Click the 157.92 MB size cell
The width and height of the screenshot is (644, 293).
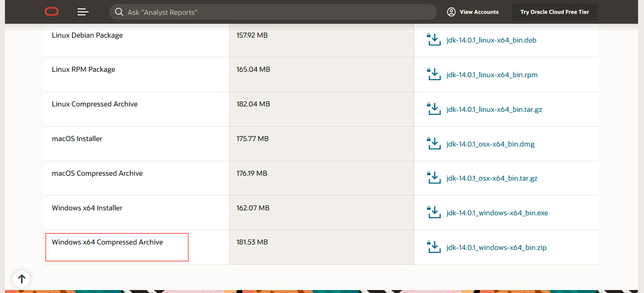tap(322, 40)
